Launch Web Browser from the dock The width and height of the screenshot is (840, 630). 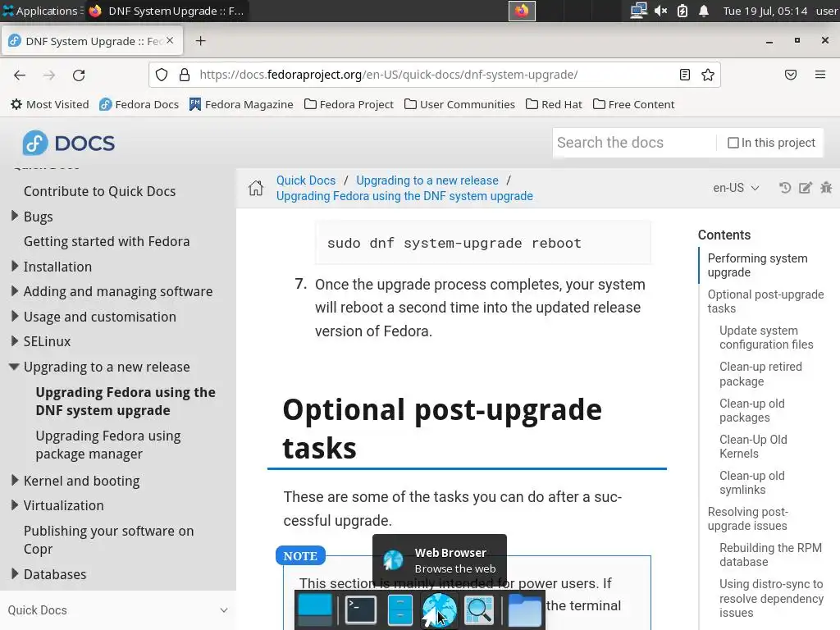pyautogui.click(x=440, y=609)
